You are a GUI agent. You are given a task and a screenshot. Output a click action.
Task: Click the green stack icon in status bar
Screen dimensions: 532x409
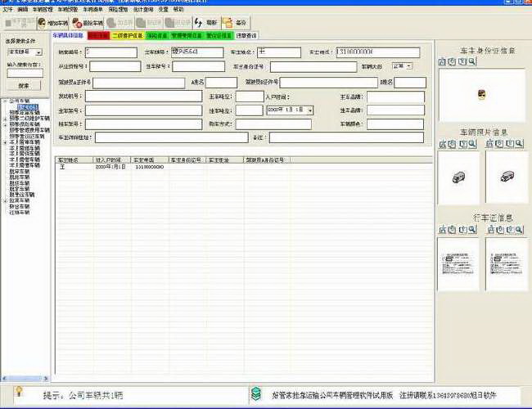tap(256, 393)
